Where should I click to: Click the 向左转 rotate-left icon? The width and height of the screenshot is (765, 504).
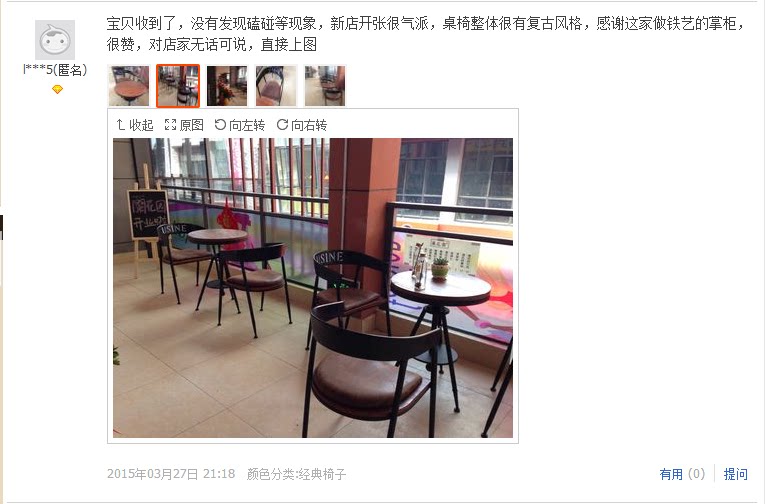(x=220, y=125)
